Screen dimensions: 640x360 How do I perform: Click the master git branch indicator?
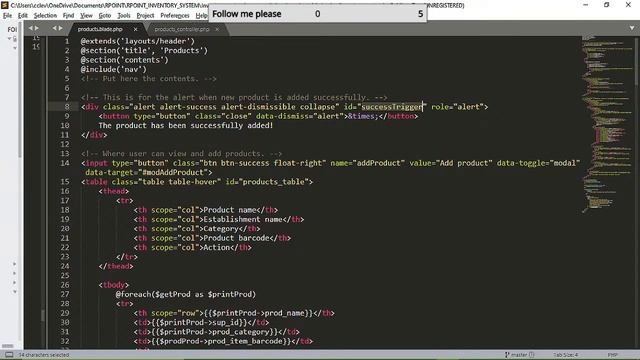519,355
